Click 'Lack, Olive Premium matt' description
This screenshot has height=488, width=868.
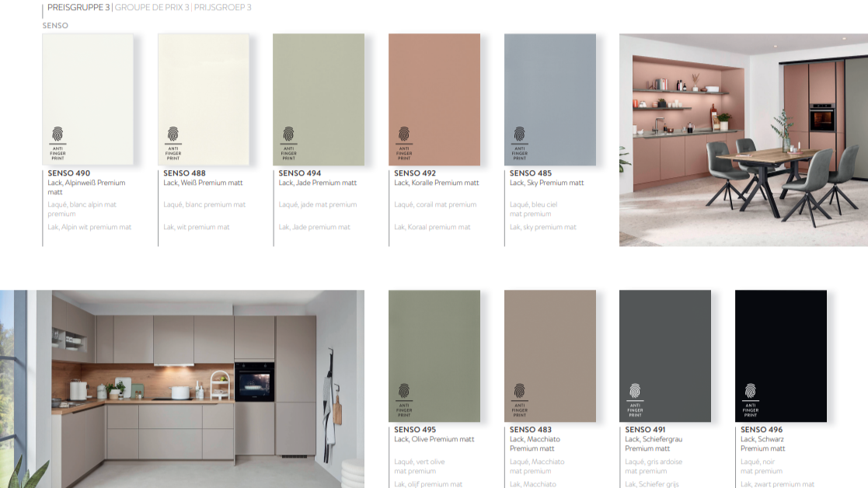click(x=434, y=439)
